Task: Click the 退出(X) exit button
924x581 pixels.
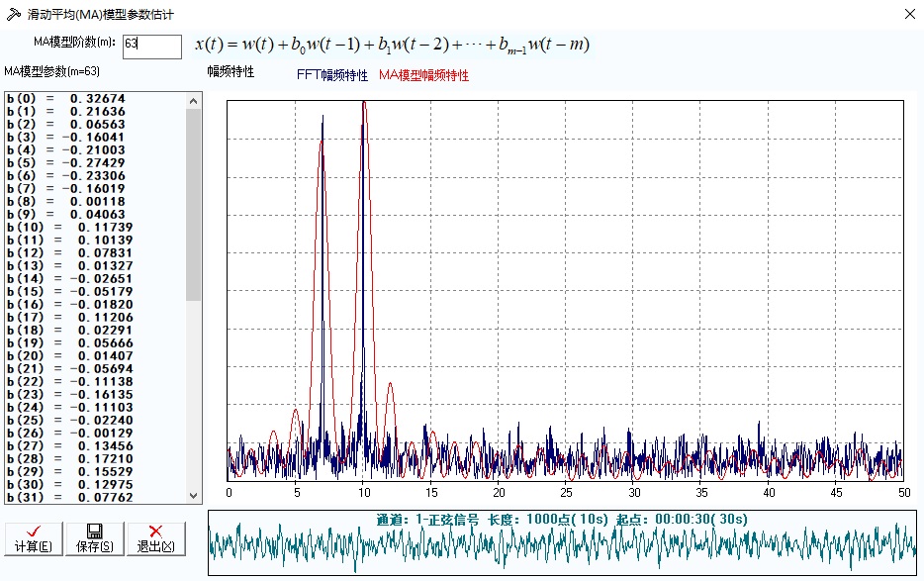Action: coord(156,538)
